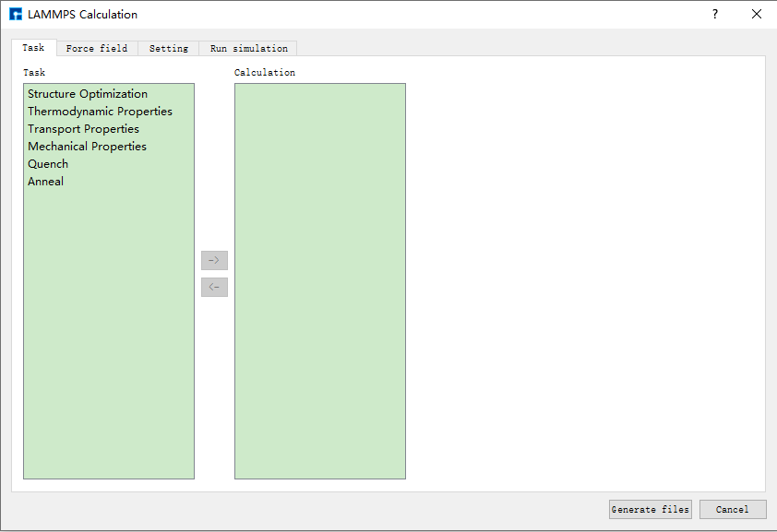Choose Thermodynamic Properties from the task list
This screenshot has width=777, height=532.
tap(100, 112)
